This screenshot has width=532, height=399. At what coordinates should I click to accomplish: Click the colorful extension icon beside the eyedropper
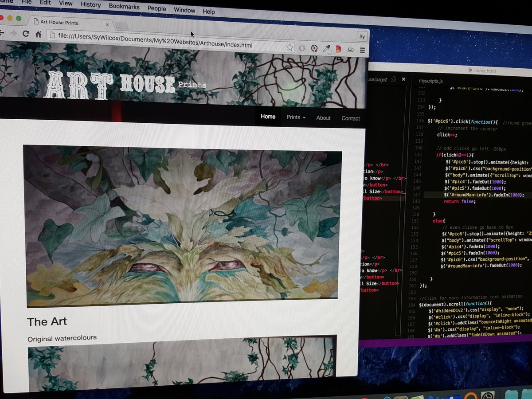338,49
